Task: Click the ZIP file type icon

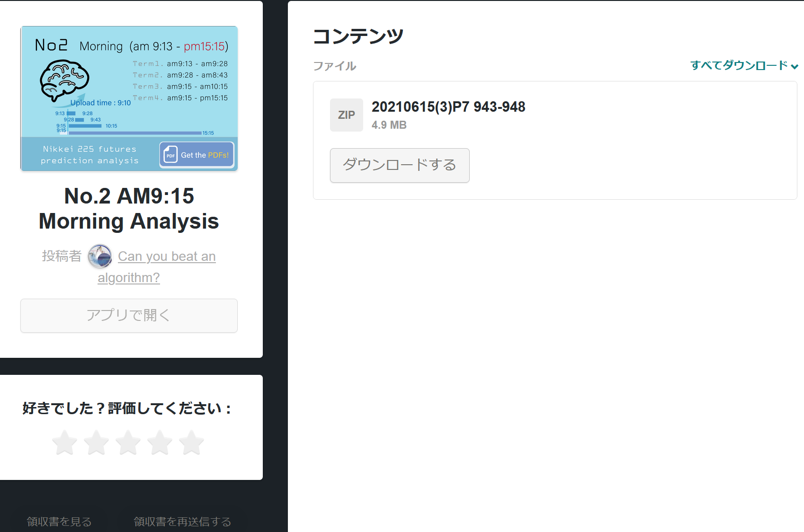Action: (346, 115)
